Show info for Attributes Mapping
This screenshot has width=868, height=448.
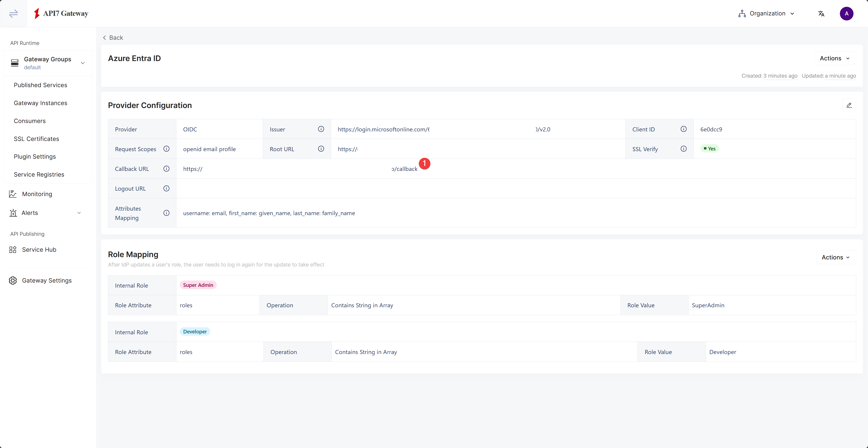click(x=166, y=213)
